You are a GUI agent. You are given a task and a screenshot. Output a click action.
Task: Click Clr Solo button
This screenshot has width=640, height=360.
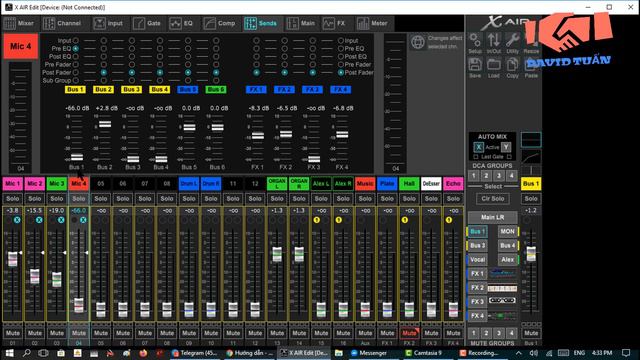coord(493,199)
